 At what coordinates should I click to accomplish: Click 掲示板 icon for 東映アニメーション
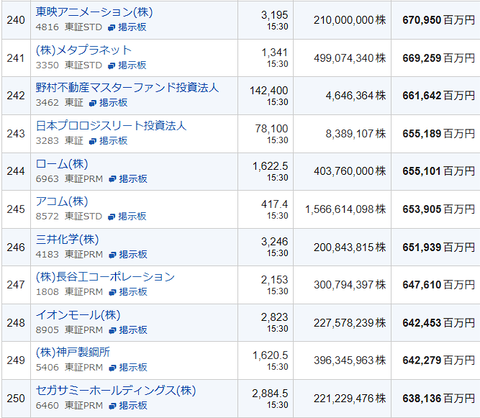(112, 28)
